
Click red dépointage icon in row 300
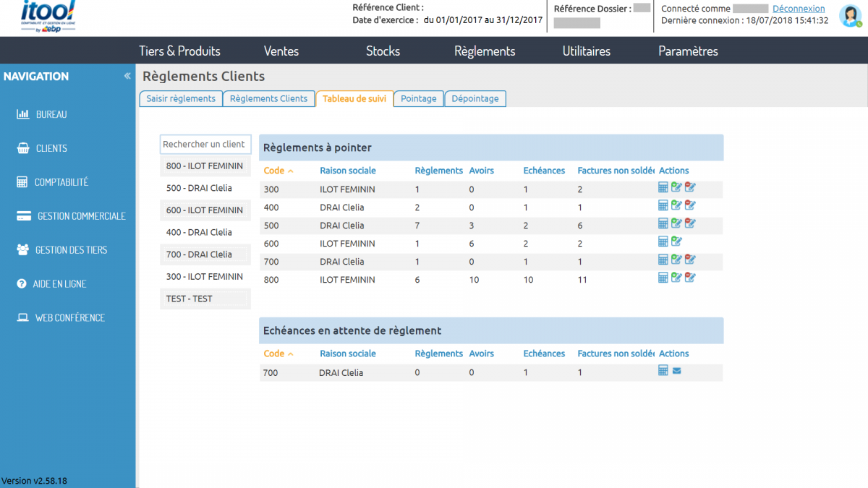[x=690, y=187]
